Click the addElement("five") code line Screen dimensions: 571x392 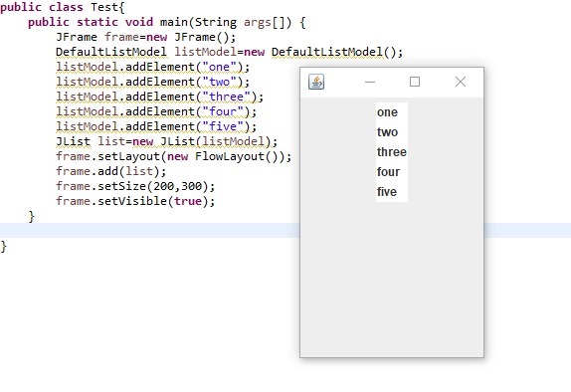(x=156, y=126)
